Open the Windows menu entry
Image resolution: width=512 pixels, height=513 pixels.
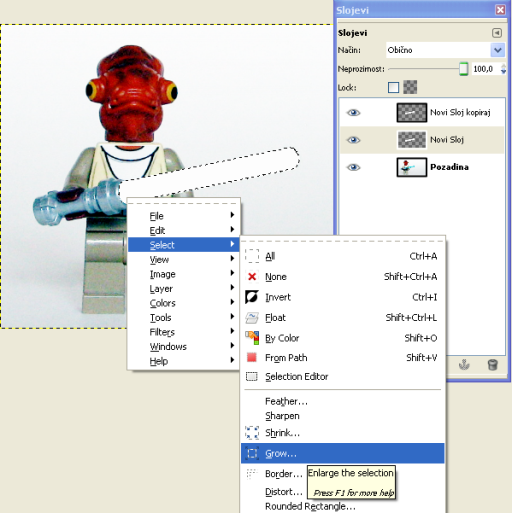tap(184, 346)
